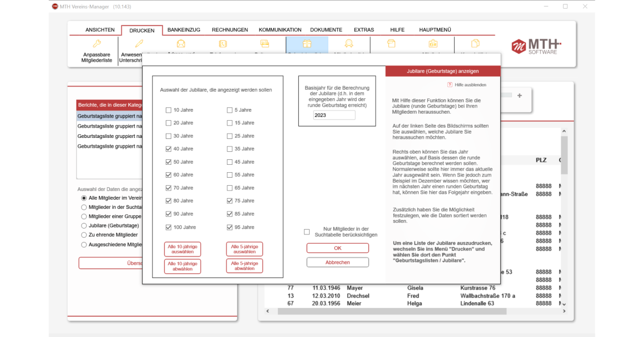Go to the HAUPTMENÜ tab
This screenshot has height=337, width=644.
pyautogui.click(x=435, y=30)
